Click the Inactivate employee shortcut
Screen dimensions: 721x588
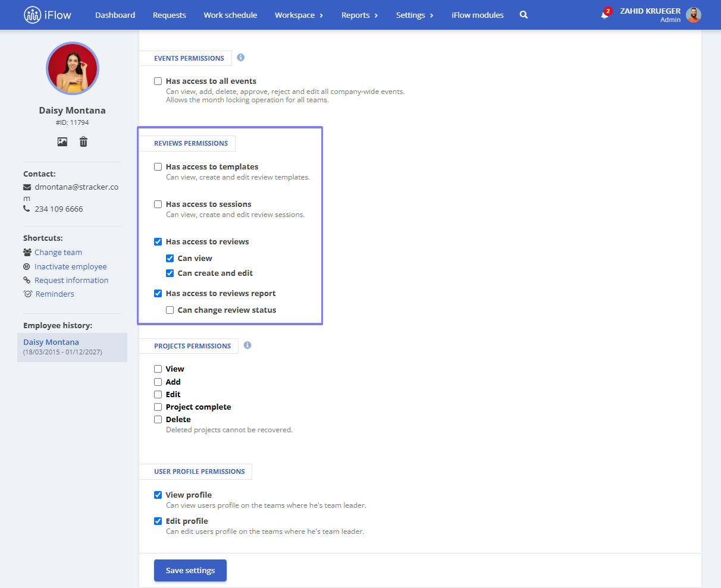(71, 266)
